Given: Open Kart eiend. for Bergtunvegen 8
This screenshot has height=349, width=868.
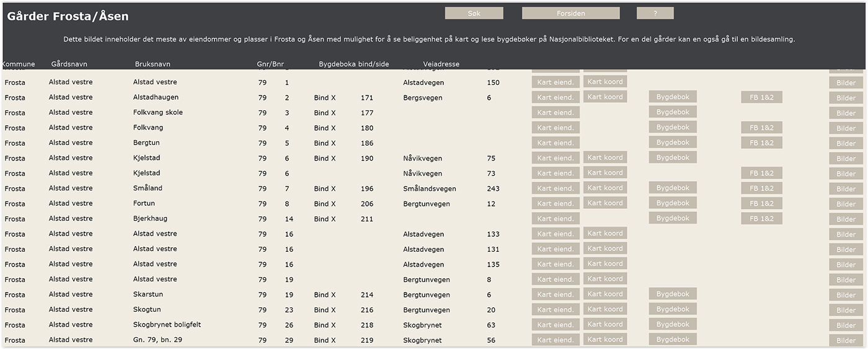Looking at the screenshot, I should (x=556, y=280).
